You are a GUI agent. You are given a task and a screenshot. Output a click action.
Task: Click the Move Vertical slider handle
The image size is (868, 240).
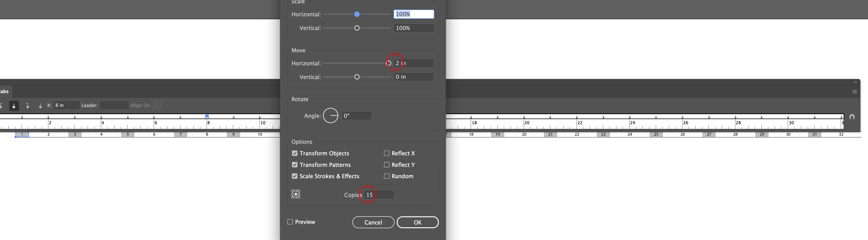pos(357,77)
